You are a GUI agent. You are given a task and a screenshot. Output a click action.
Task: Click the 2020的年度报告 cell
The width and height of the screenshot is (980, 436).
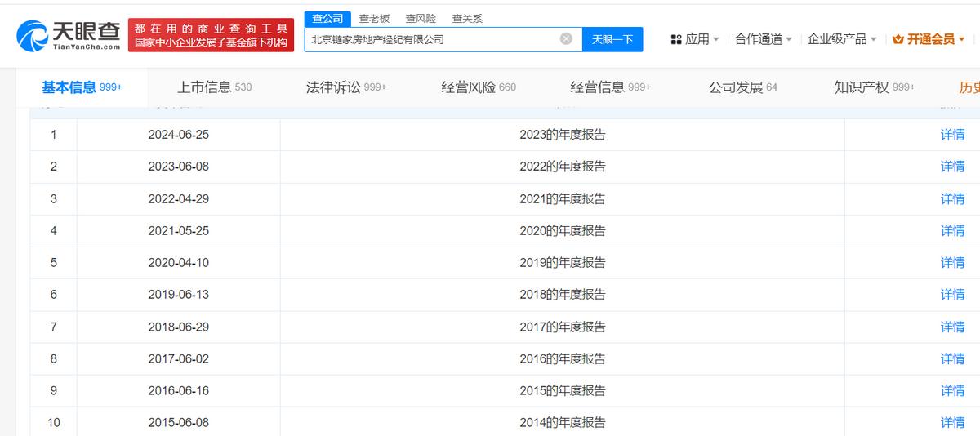point(563,231)
